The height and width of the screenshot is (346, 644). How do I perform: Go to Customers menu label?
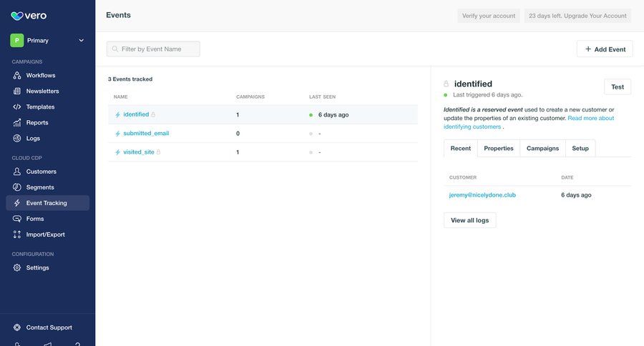pyautogui.click(x=42, y=171)
